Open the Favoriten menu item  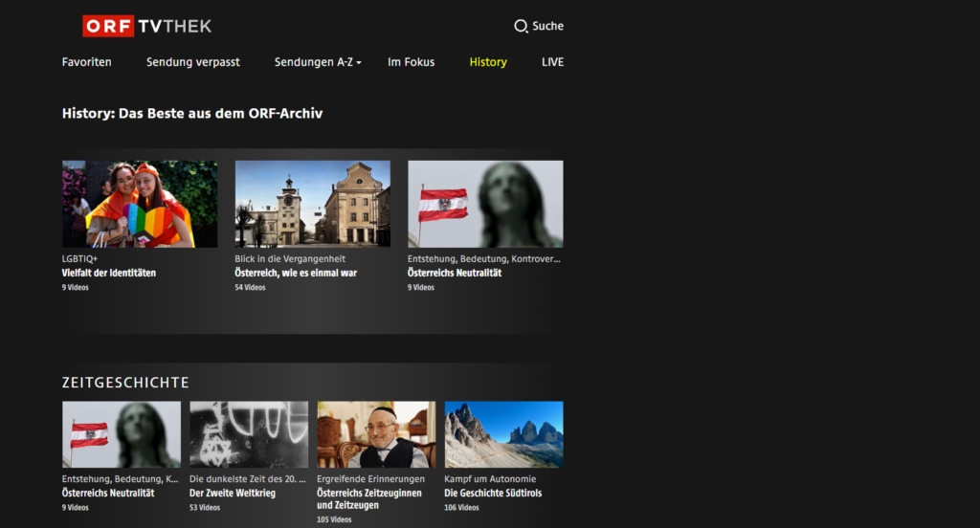click(x=87, y=62)
